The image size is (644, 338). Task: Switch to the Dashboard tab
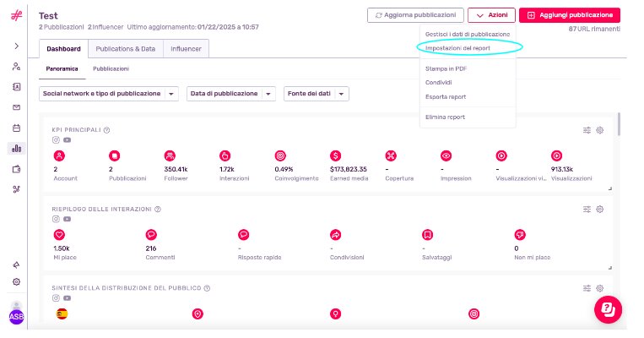pyautogui.click(x=63, y=48)
